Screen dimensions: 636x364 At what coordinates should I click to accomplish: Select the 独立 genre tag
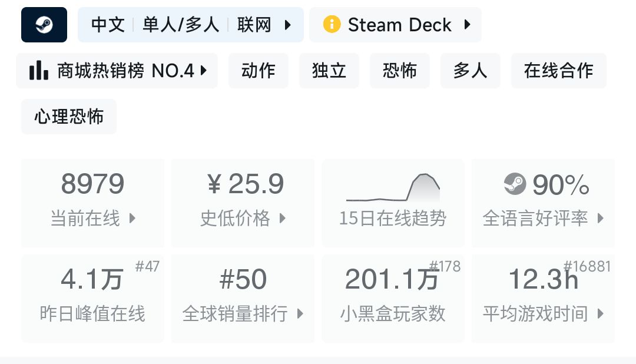coord(329,71)
